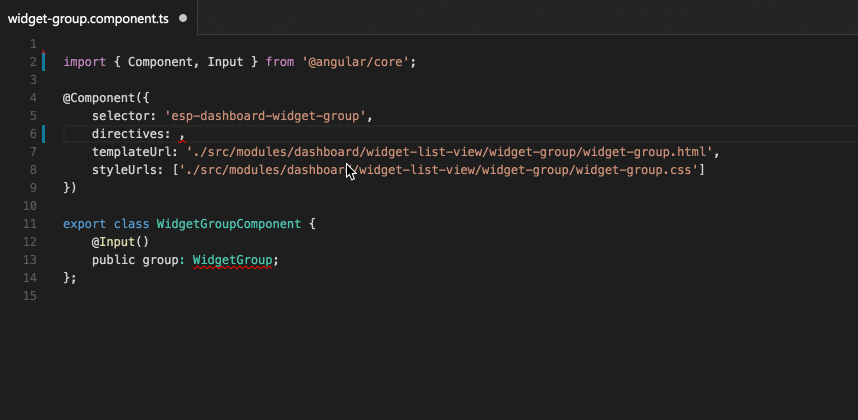Click 'Component' in the import braces
The image size is (858, 420).
(x=160, y=62)
